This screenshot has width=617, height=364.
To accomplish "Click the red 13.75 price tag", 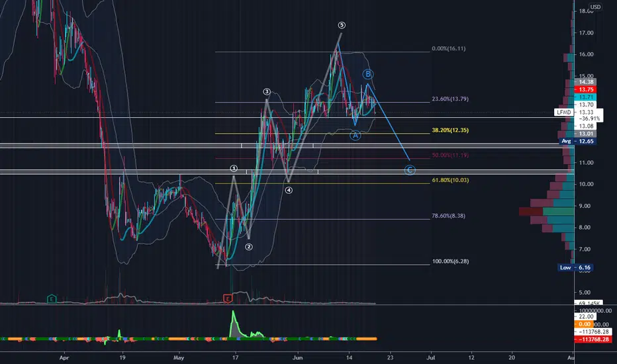I will [585, 90].
